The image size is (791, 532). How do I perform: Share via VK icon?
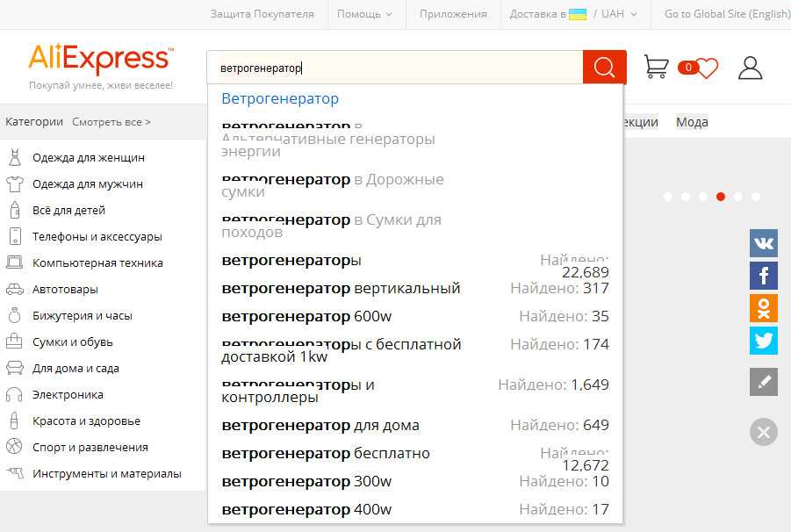764,243
